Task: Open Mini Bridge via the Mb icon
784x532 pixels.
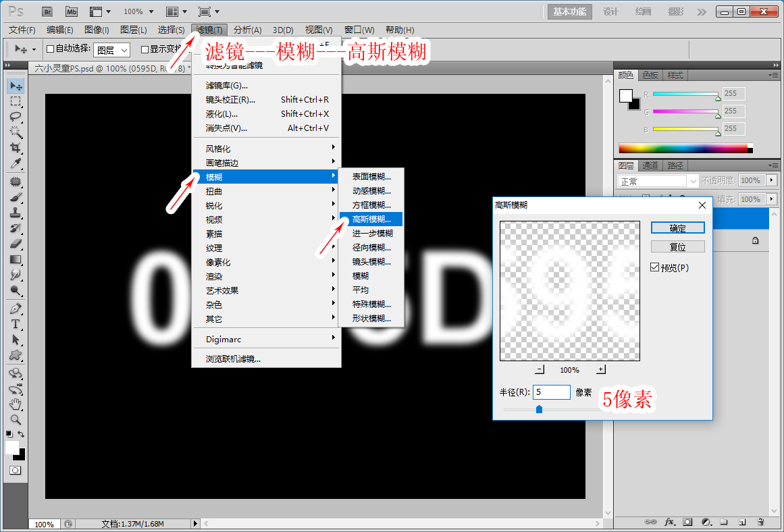Action: coord(72,11)
